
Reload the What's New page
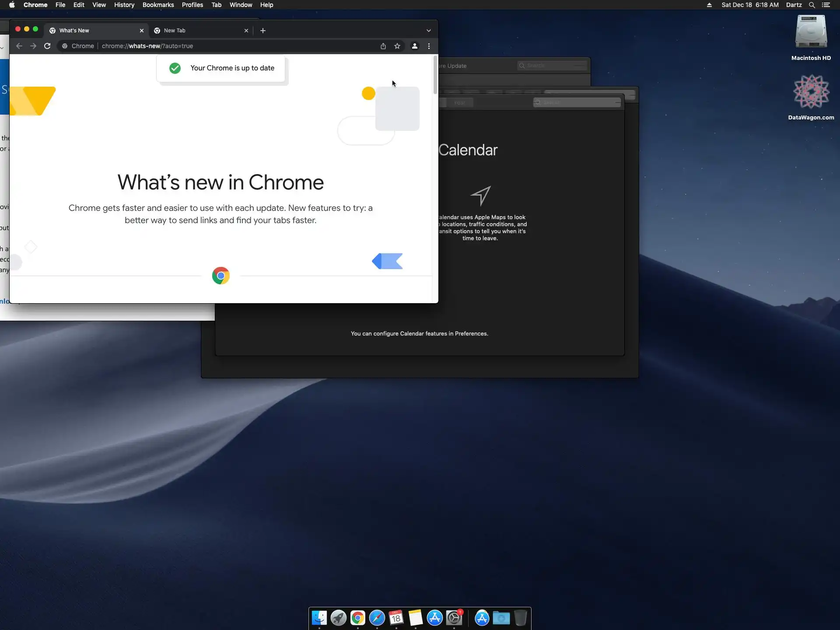click(x=47, y=46)
